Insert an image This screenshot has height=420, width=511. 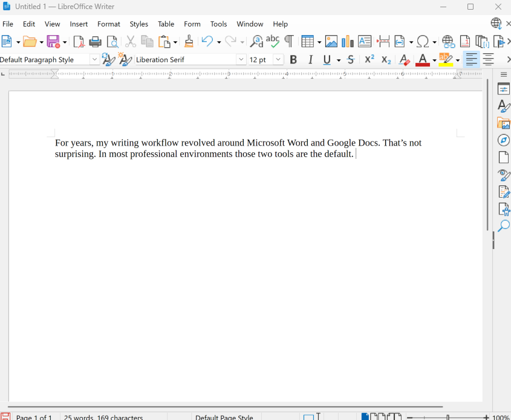(331, 41)
